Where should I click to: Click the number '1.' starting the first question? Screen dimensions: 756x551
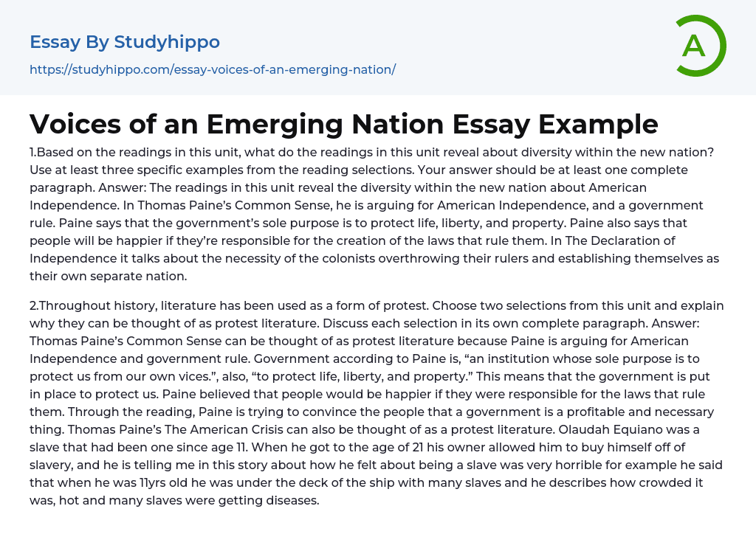[32, 152]
